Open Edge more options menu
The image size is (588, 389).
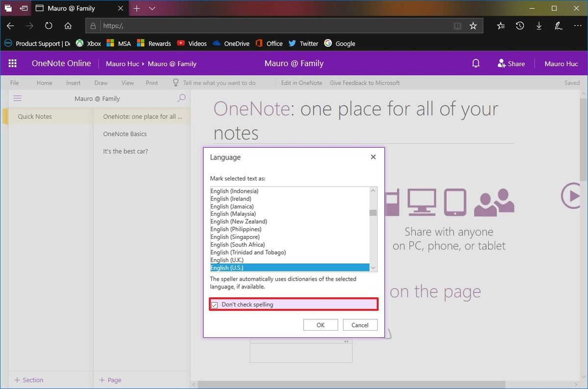(578, 26)
